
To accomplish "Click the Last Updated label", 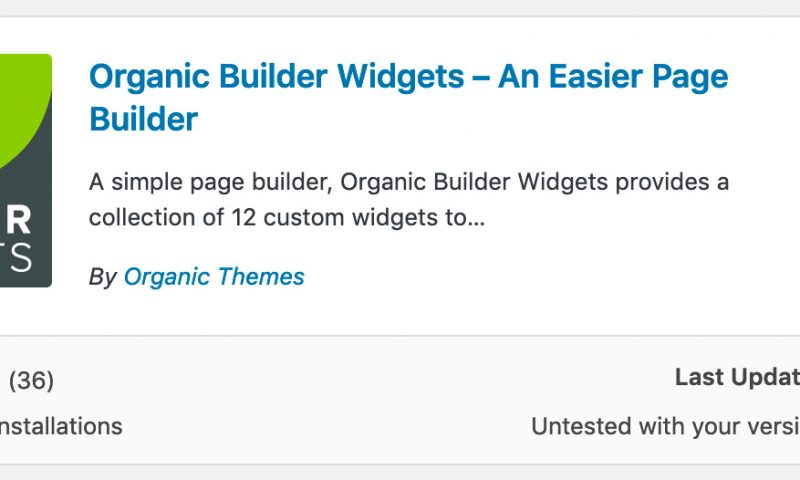I will [737, 377].
